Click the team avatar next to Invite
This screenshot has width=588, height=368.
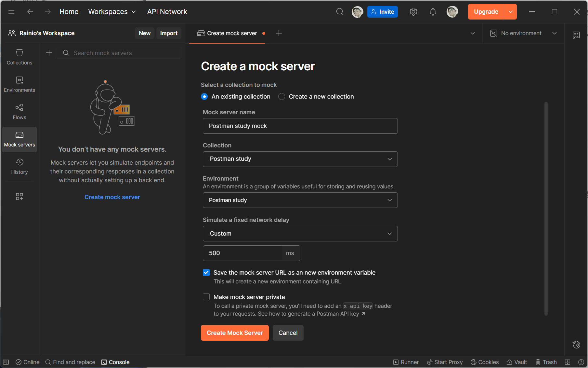point(358,12)
